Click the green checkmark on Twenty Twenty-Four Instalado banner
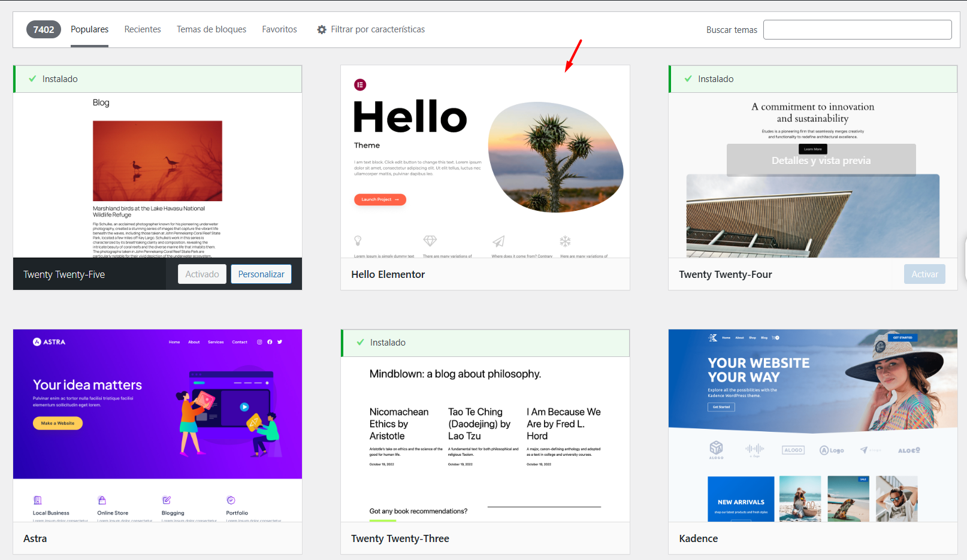This screenshot has width=967, height=560. 688,79
